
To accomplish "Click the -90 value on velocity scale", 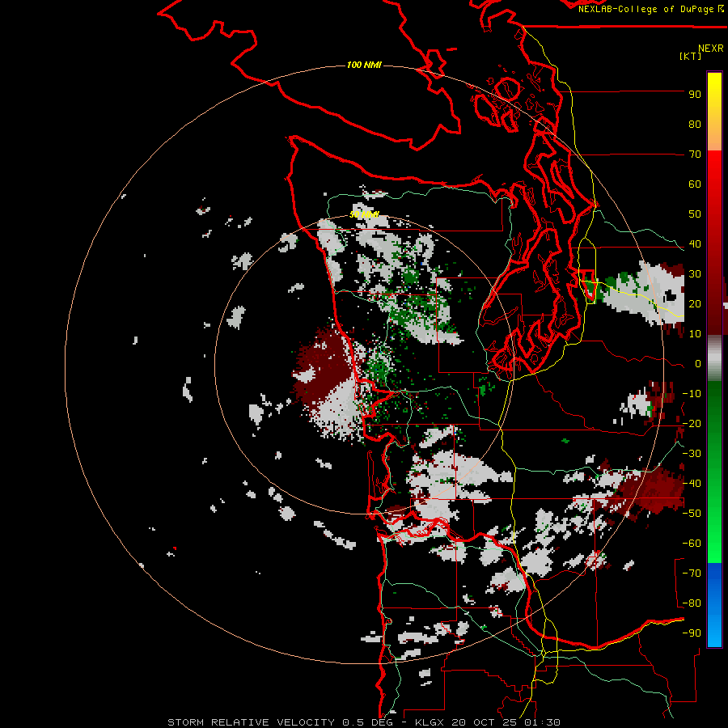I will click(x=692, y=633).
